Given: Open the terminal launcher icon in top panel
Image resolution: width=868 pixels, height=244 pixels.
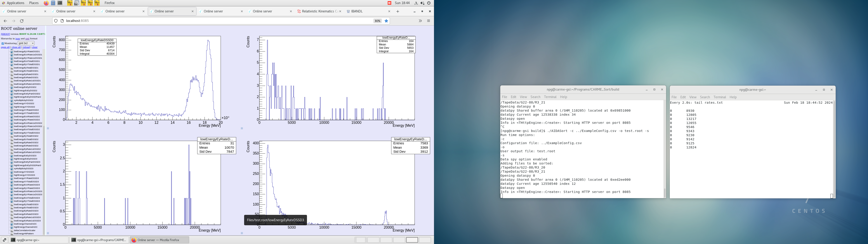Looking at the screenshot, I should (60, 3).
